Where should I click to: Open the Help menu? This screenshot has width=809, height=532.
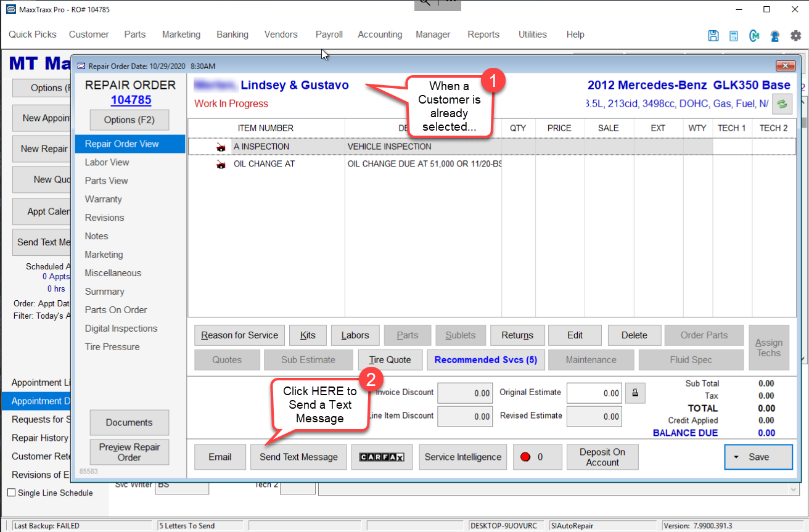tap(575, 35)
